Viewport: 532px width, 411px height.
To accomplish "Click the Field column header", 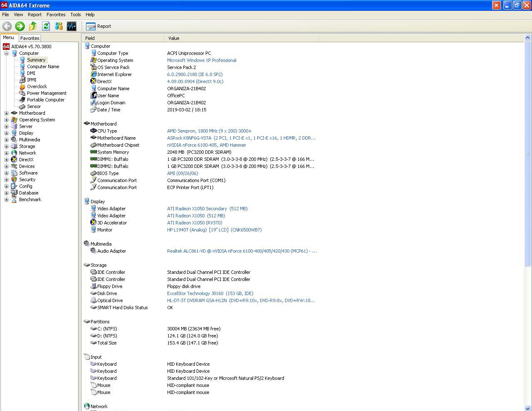I will pos(123,38).
